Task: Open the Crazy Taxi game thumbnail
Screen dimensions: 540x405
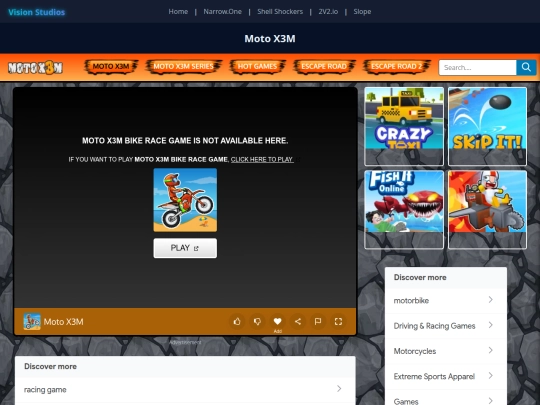Action: click(404, 126)
